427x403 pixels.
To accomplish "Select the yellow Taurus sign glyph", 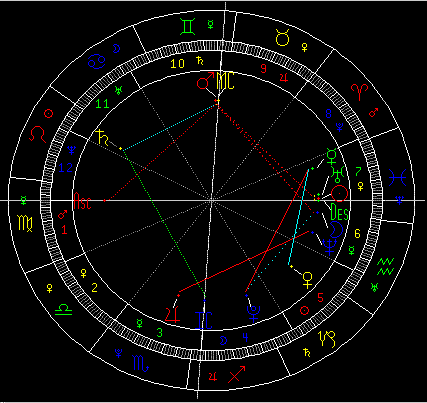I will [x=283, y=37].
